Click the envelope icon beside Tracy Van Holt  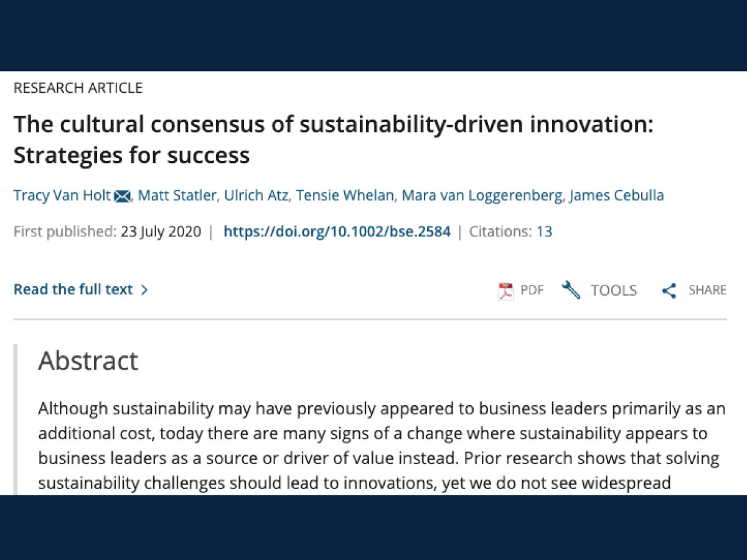tap(122, 197)
